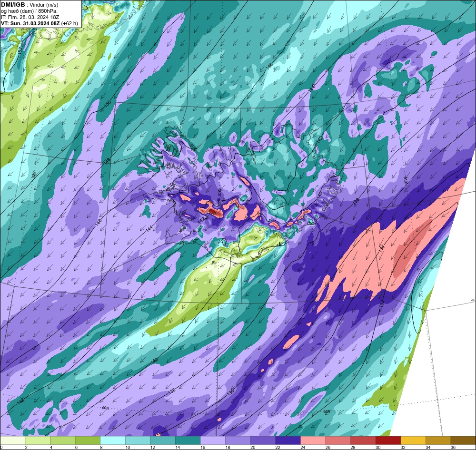
Task: Click the '30W' longitude label
Action: pos(34,175)
